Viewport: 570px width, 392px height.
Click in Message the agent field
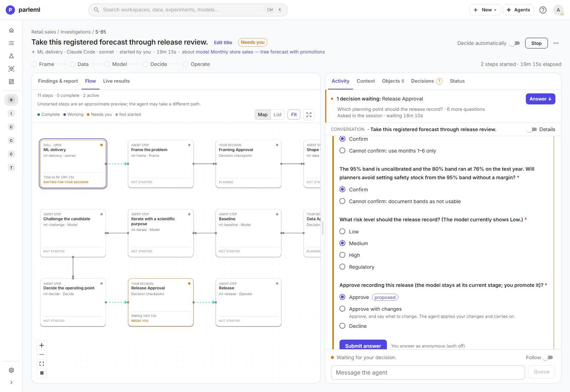pos(428,372)
